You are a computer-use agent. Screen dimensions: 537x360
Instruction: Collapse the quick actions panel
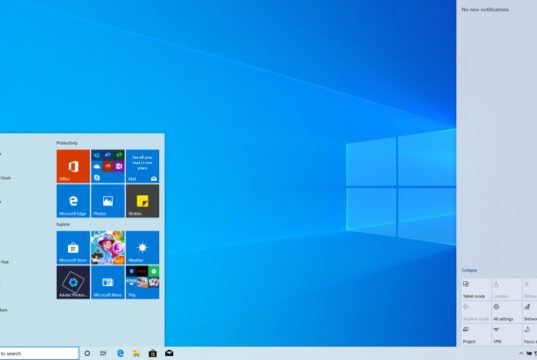tap(469, 270)
